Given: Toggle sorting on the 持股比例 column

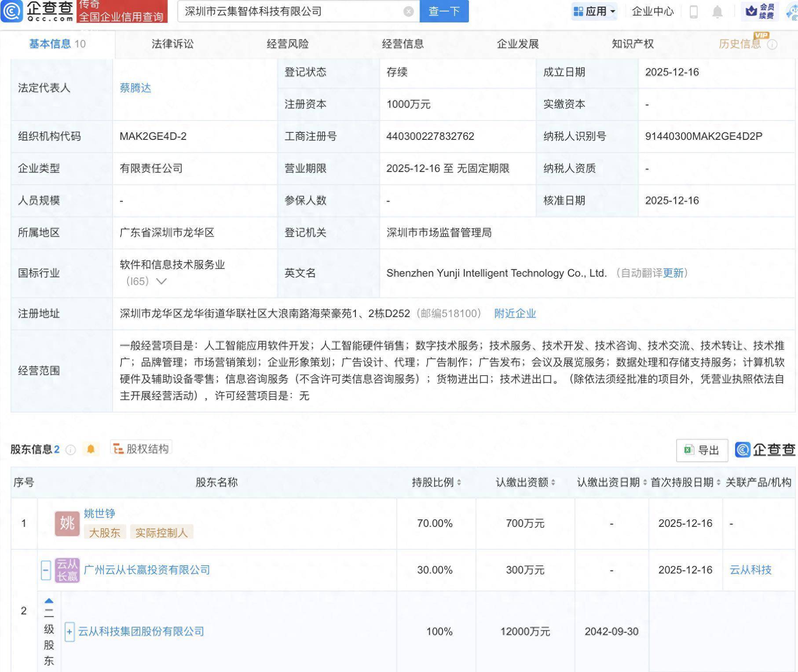Looking at the screenshot, I should [459, 482].
